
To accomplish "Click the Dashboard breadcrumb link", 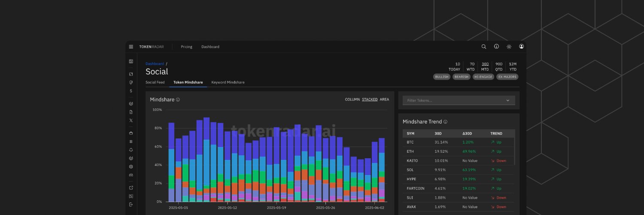I will click(x=155, y=64).
